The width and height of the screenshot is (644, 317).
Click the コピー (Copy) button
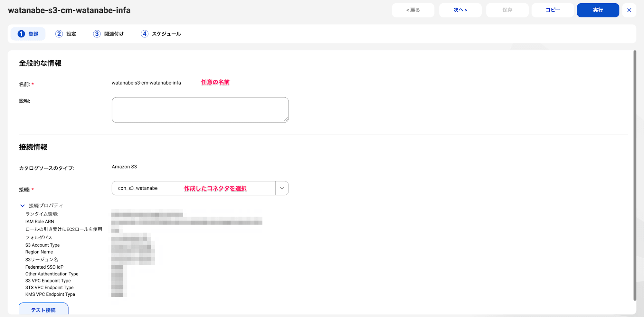(x=553, y=10)
